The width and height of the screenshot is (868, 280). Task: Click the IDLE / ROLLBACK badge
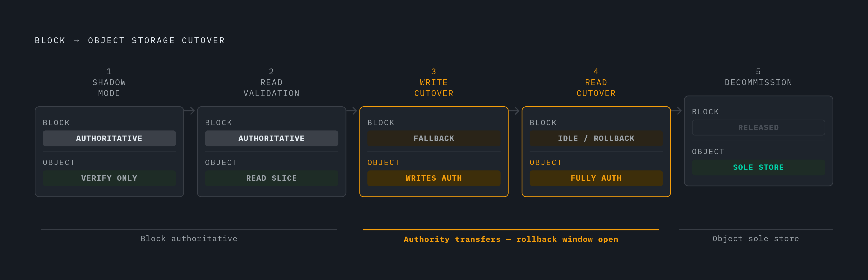(596, 138)
